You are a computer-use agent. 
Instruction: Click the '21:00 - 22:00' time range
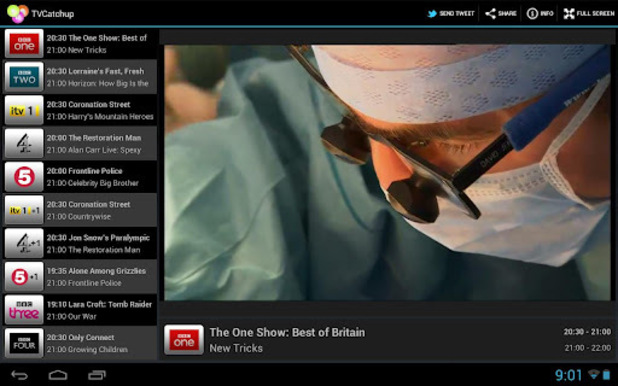[x=588, y=348]
